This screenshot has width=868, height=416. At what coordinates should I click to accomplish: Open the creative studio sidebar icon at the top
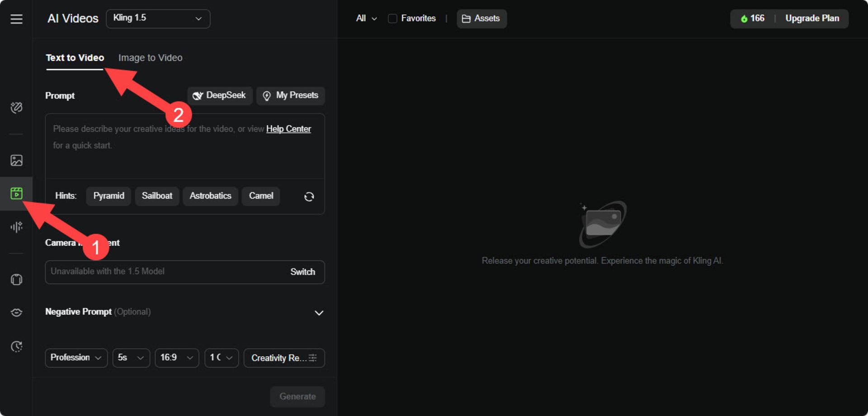16,108
